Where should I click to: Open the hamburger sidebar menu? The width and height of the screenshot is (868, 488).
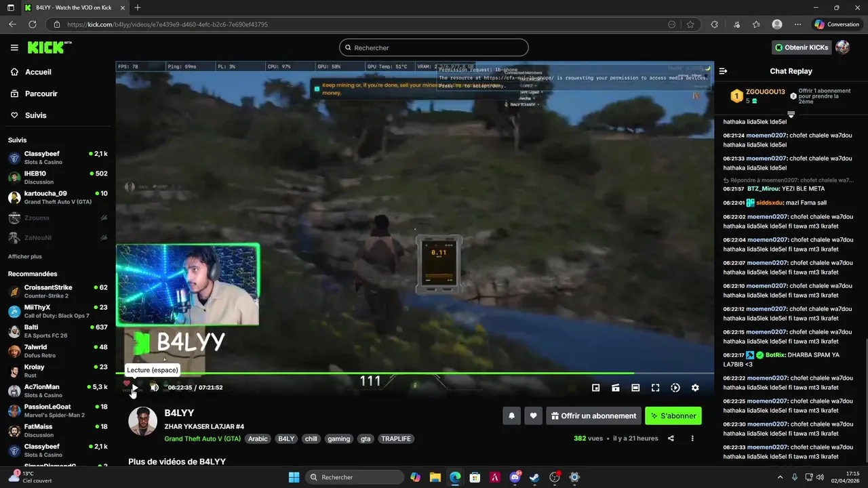[14, 47]
